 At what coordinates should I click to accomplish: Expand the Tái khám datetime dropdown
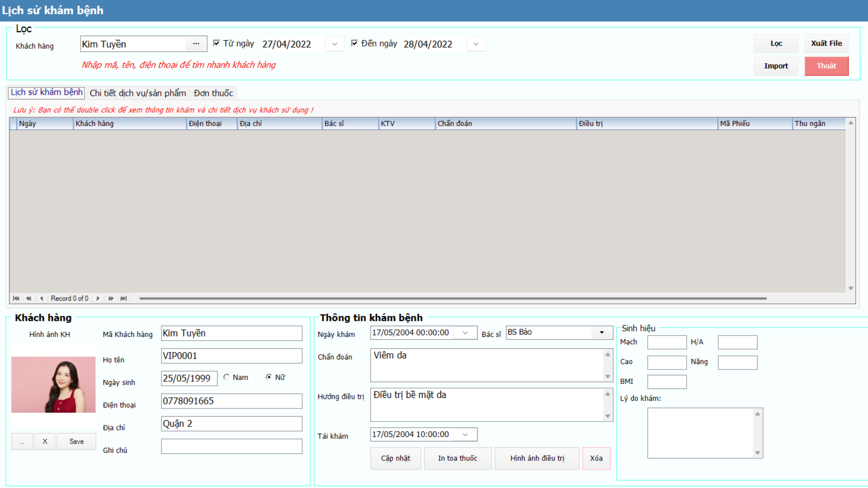coord(465,435)
